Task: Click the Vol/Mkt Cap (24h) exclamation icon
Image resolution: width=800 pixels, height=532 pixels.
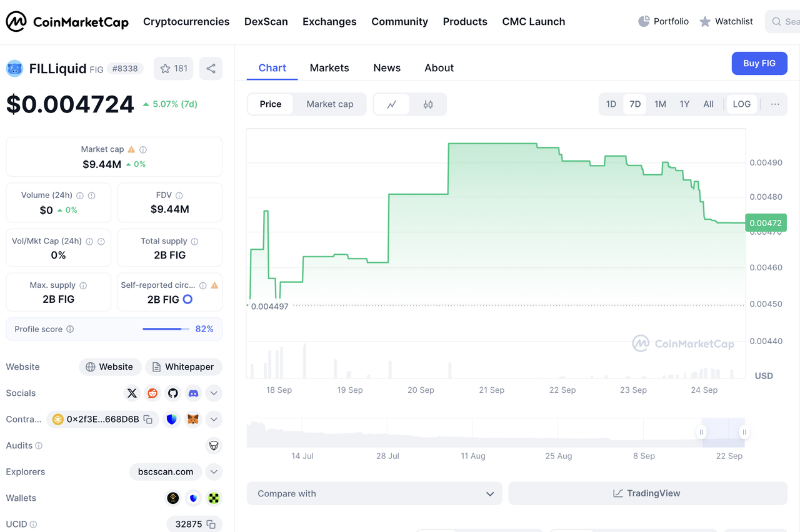Action: [101, 241]
